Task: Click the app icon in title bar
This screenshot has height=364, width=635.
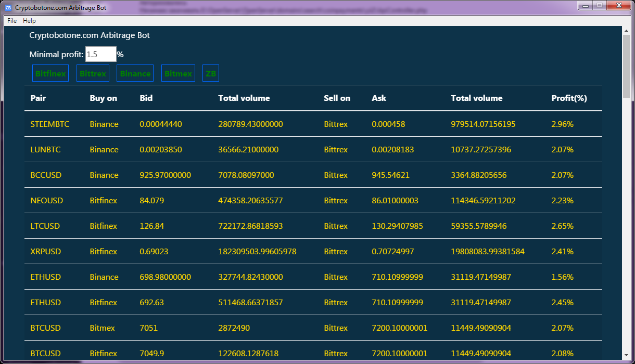Action: point(8,8)
